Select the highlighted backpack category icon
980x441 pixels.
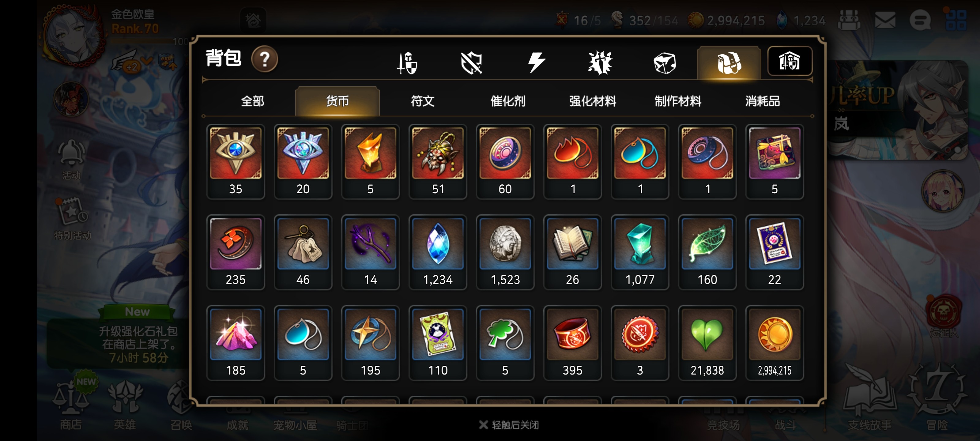pyautogui.click(x=729, y=63)
